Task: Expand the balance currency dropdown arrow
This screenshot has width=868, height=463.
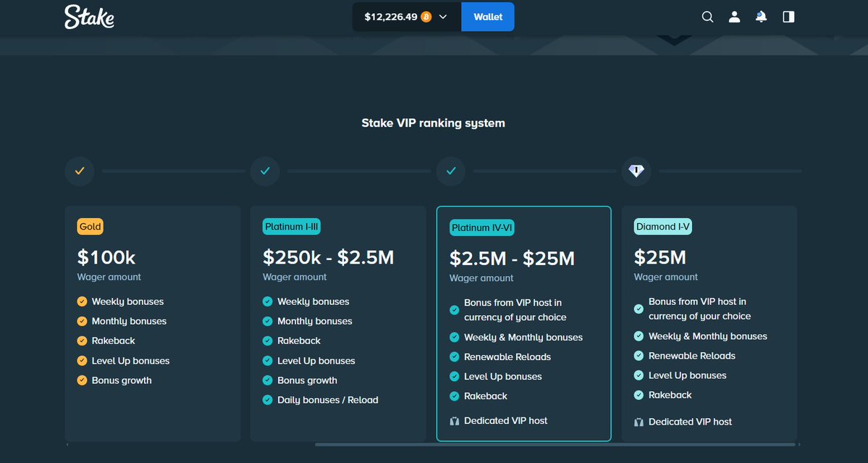Action: [443, 17]
